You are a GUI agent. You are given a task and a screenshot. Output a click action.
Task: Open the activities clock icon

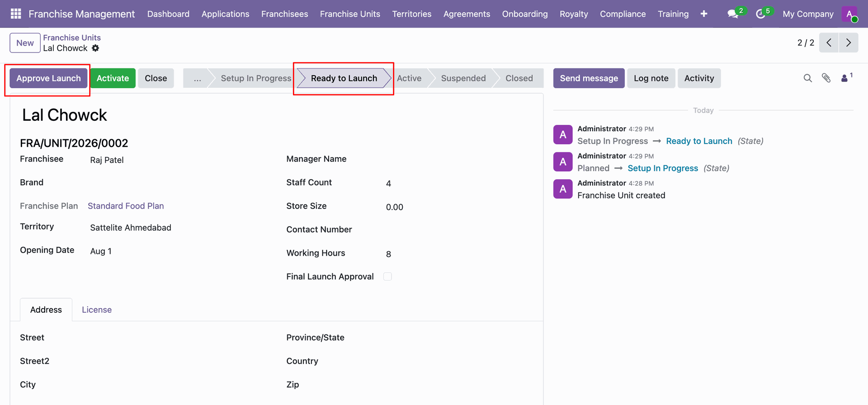(x=761, y=14)
